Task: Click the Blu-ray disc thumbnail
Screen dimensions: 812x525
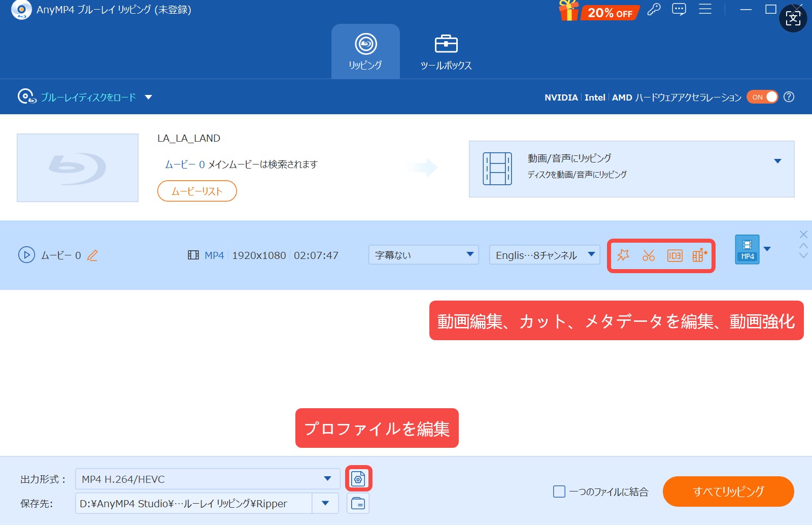Action: coord(78,168)
